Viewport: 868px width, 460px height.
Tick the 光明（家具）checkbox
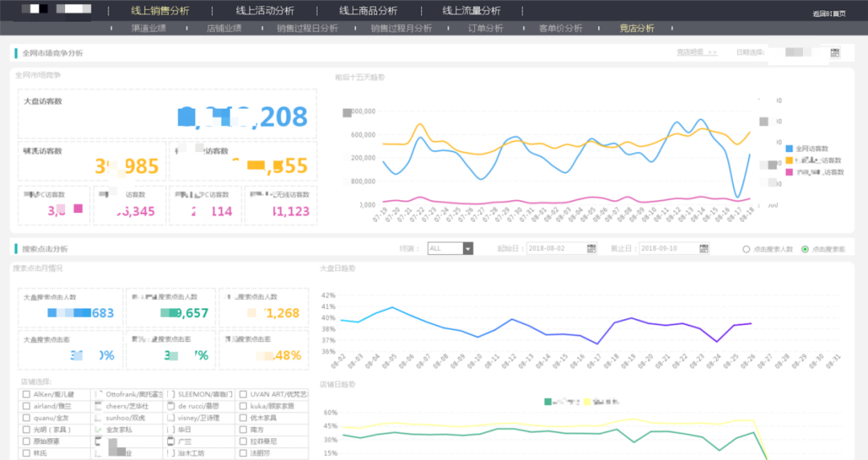[x=26, y=429]
